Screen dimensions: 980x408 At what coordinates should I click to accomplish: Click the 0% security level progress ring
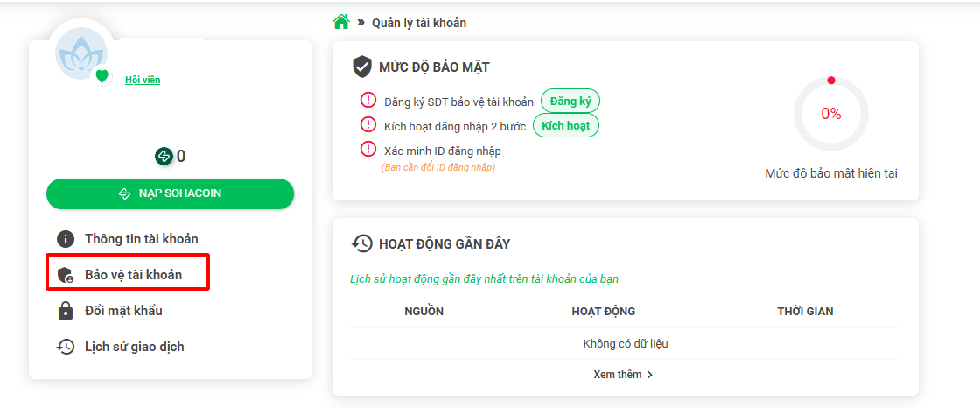(x=830, y=114)
